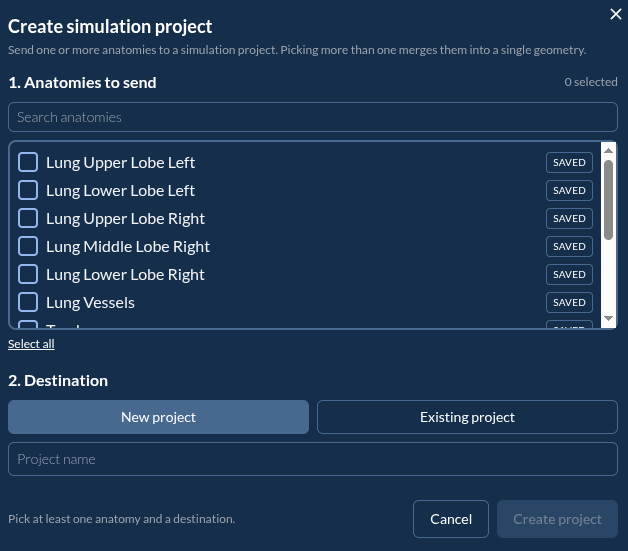Screen dimensions: 628x551
Task: Close the Create simulation project dialog
Action: 616,14
